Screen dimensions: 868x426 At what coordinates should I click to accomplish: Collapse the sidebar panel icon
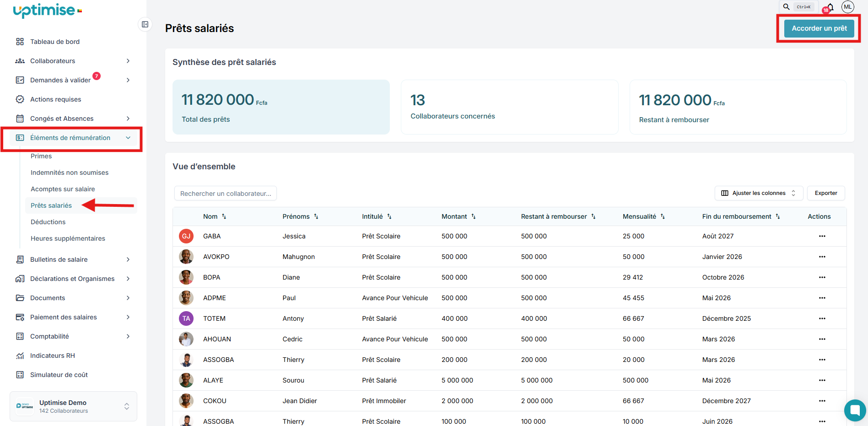[145, 24]
